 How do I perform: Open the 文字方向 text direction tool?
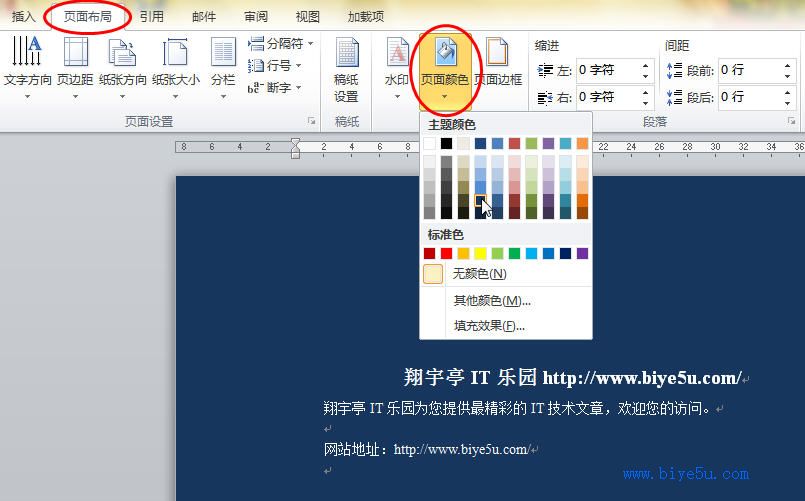(x=27, y=67)
